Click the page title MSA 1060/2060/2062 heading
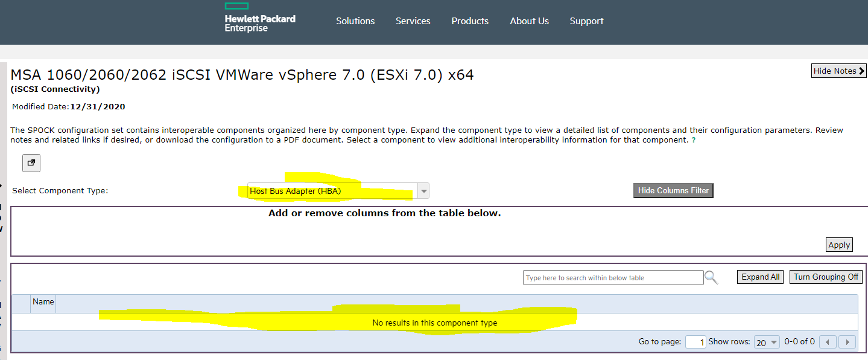The width and height of the screenshot is (868, 360). pyautogui.click(x=242, y=75)
